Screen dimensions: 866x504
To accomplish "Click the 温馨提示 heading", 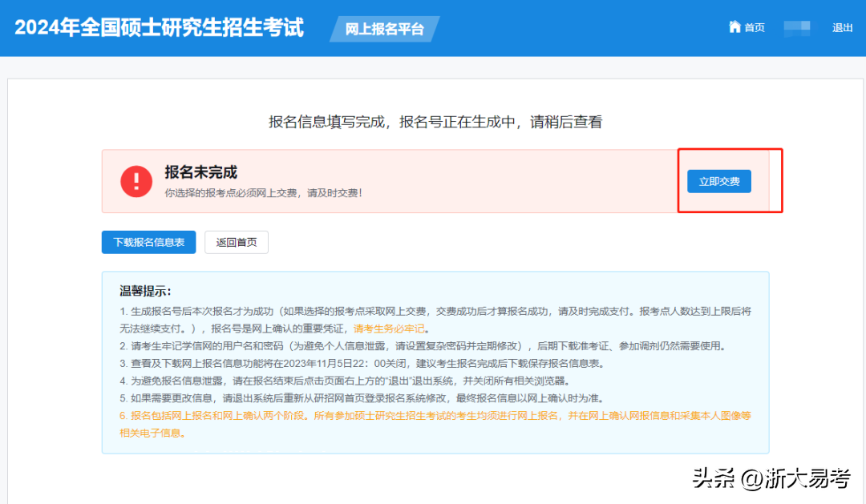I will click(145, 291).
